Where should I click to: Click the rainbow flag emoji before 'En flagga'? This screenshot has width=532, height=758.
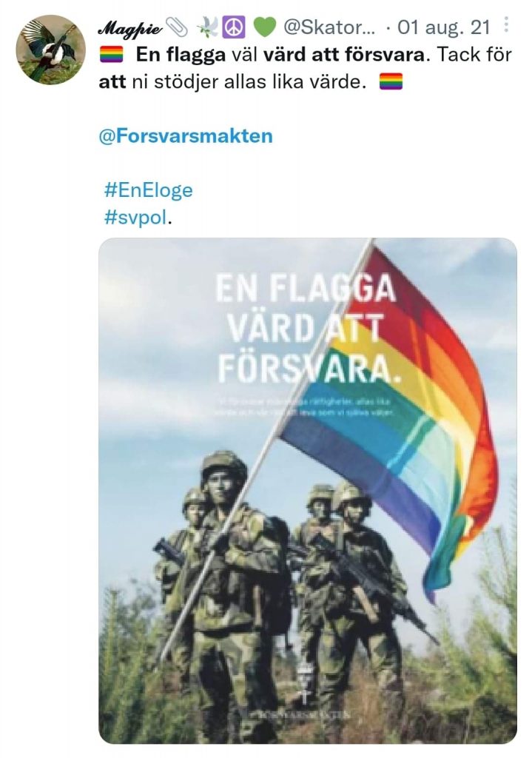tap(112, 55)
